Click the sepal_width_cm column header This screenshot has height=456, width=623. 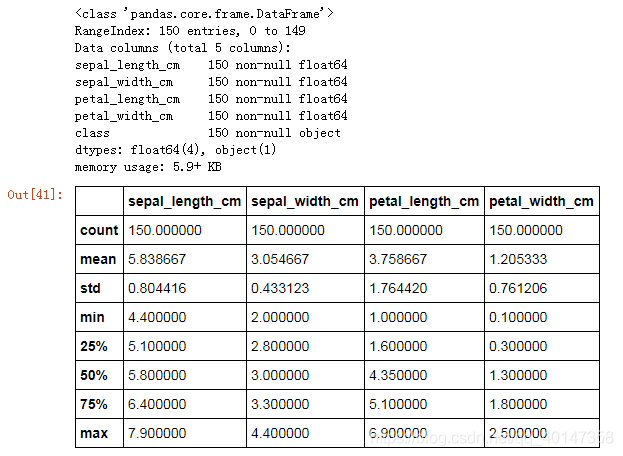(x=305, y=201)
